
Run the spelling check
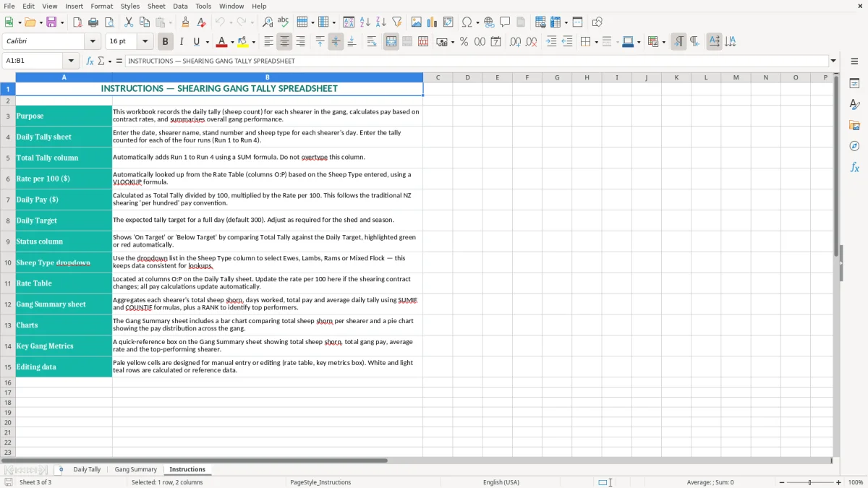coord(283,22)
